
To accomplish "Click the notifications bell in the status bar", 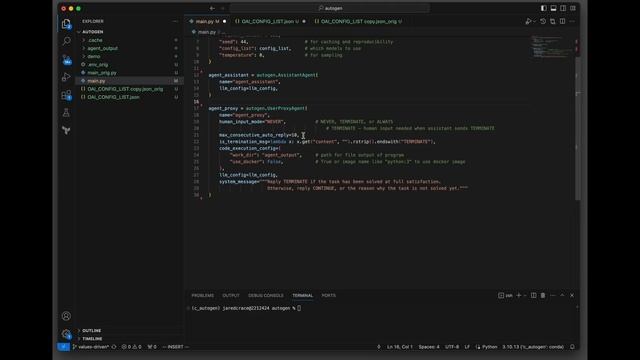I will click(572, 347).
